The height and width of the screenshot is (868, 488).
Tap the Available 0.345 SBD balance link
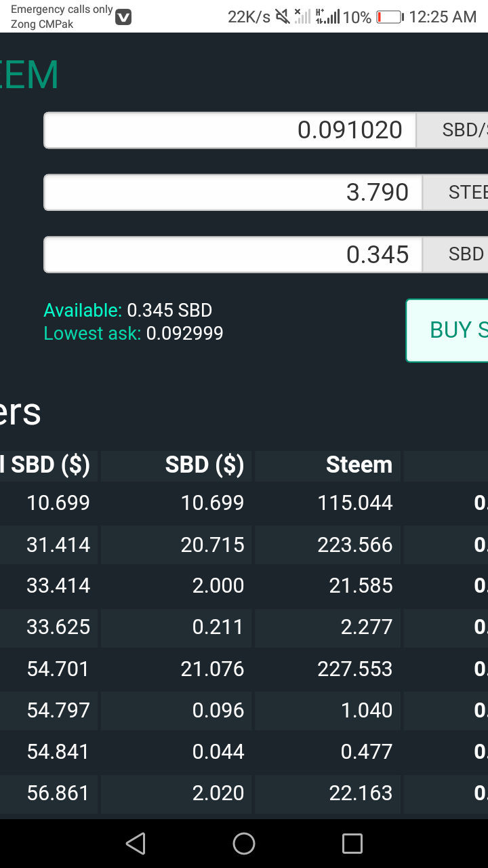pyautogui.click(x=128, y=311)
